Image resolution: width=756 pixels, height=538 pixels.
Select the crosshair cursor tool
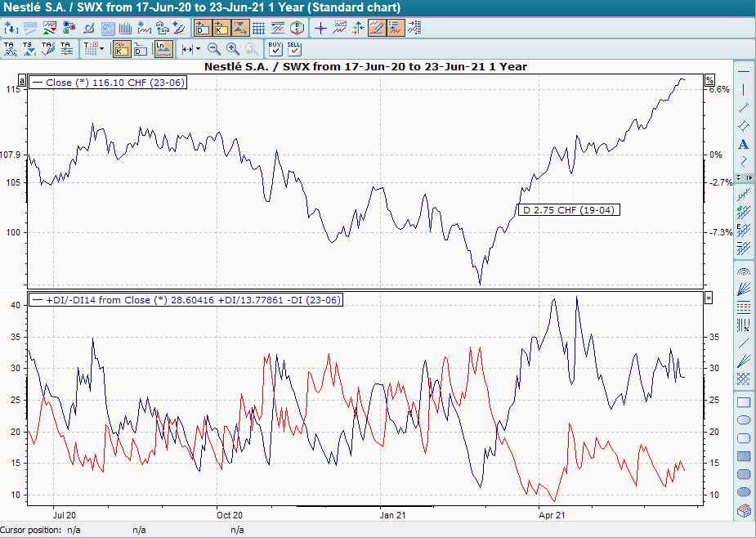320,27
